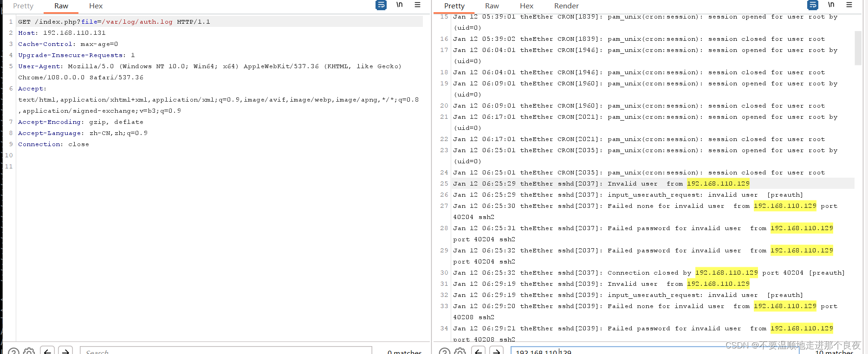The height and width of the screenshot is (354, 868).
Task: Click highlighted IP on response line 34
Action: pyautogui.click(x=802, y=328)
